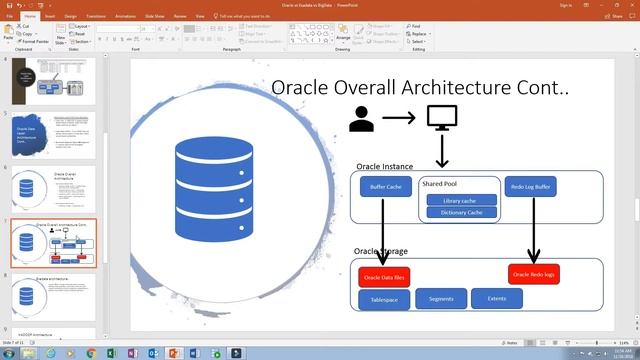The image size is (640, 360).
Task: Reset the slide layout
Action: click(x=78, y=34)
